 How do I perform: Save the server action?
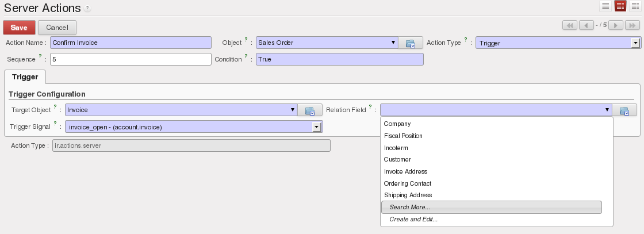click(19, 28)
